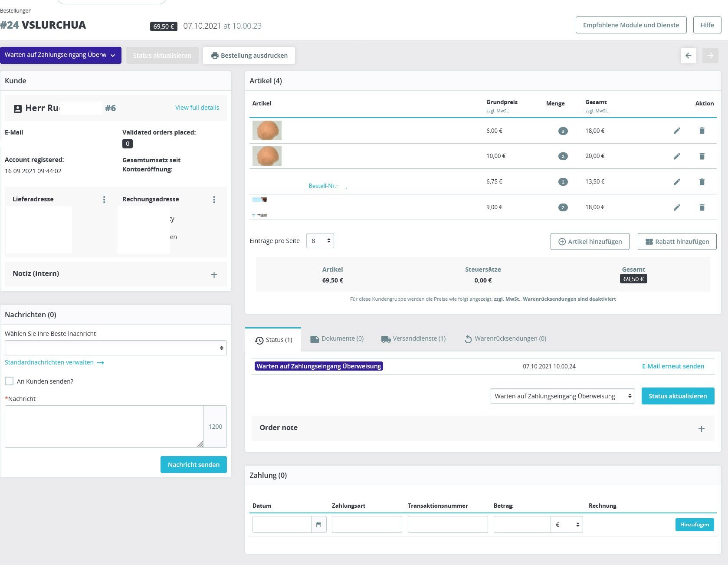This screenshot has width=728, height=565.
Task: Switch to the Warenrücksendungen (0) tab
Action: point(505,339)
